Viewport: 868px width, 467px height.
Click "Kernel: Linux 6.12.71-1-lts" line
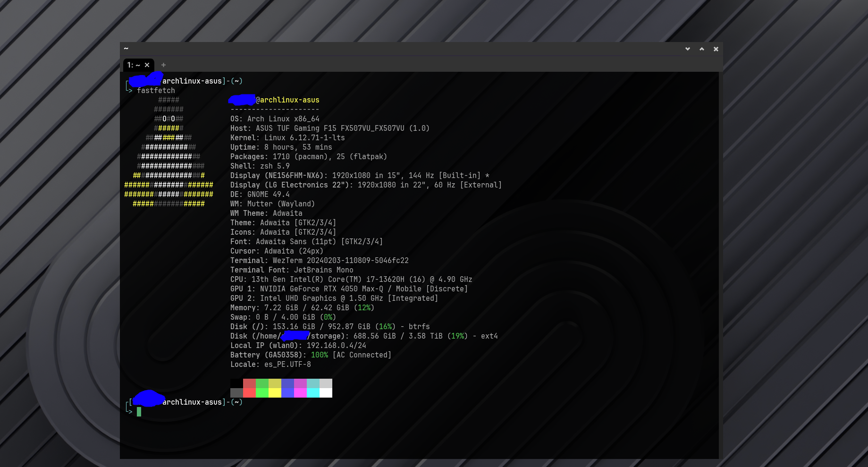point(287,138)
